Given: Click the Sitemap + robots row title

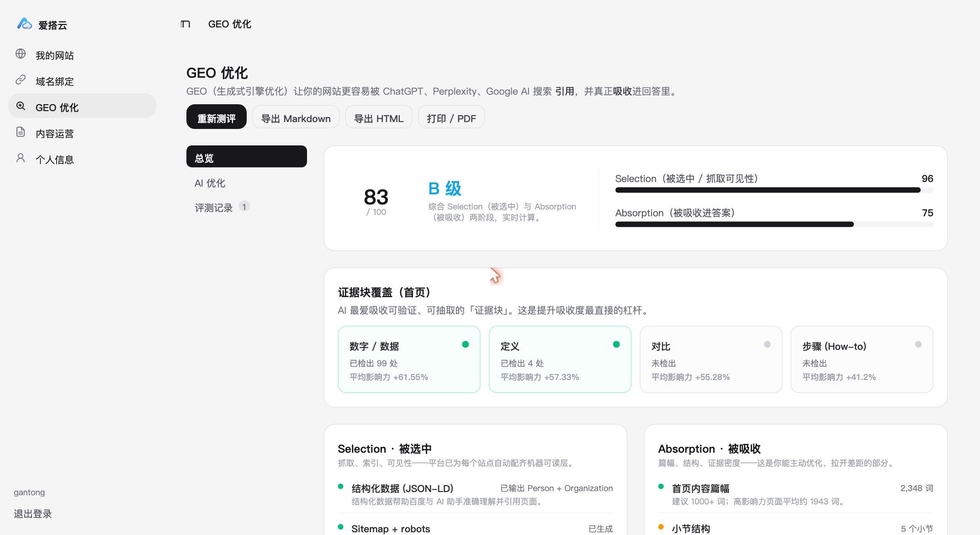Looking at the screenshot, I should tap(391, 529).
